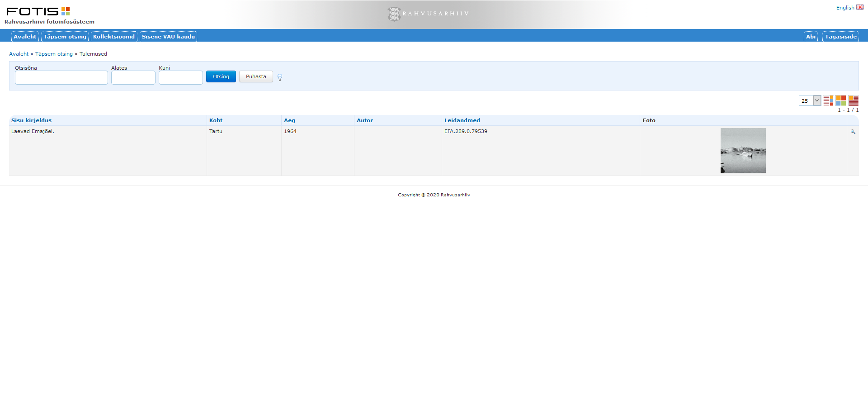Open the Kollektsioonid menu item

click(114, 37)
